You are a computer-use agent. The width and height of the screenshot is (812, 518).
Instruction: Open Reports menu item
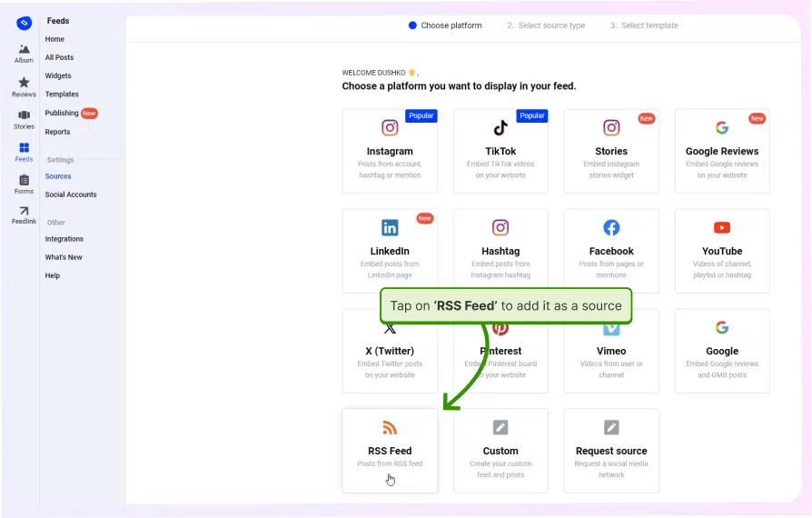tap(57, 132)
